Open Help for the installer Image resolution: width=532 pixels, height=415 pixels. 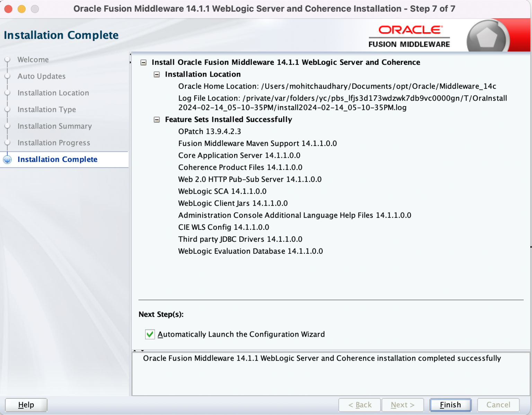point(26,405)
